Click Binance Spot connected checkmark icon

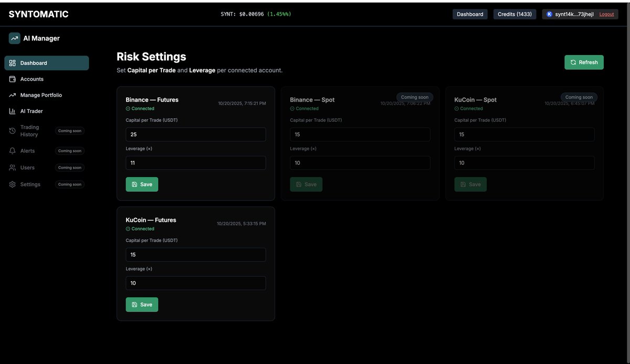pos(292,109)
